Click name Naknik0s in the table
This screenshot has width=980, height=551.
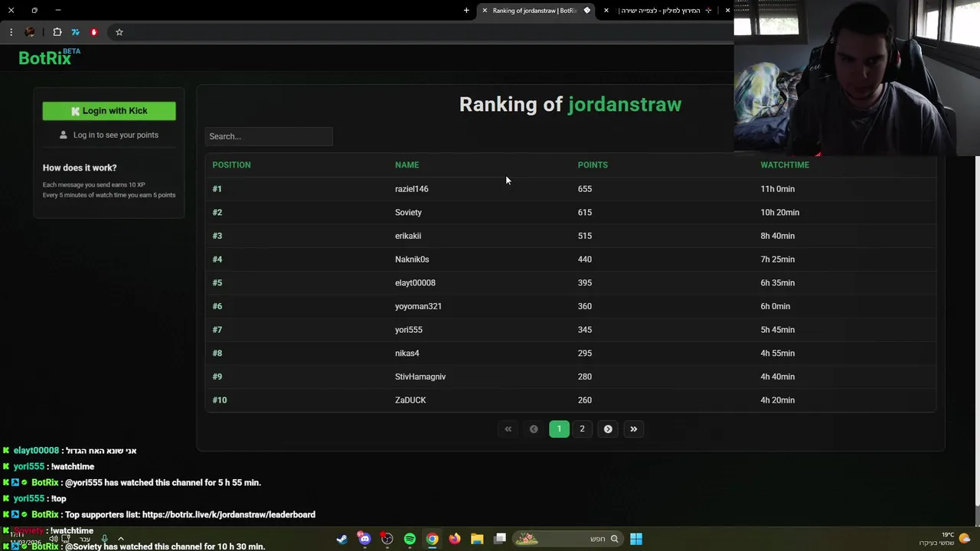(412, 259)
